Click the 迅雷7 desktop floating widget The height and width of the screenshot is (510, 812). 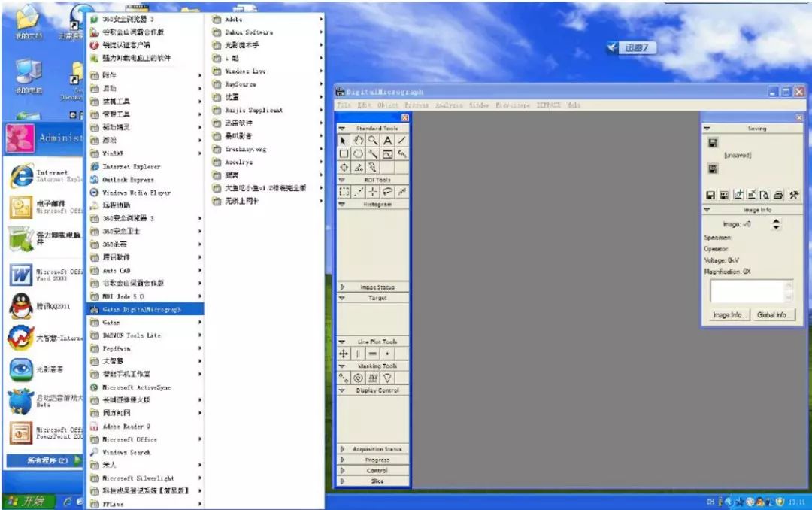point(632,47)
